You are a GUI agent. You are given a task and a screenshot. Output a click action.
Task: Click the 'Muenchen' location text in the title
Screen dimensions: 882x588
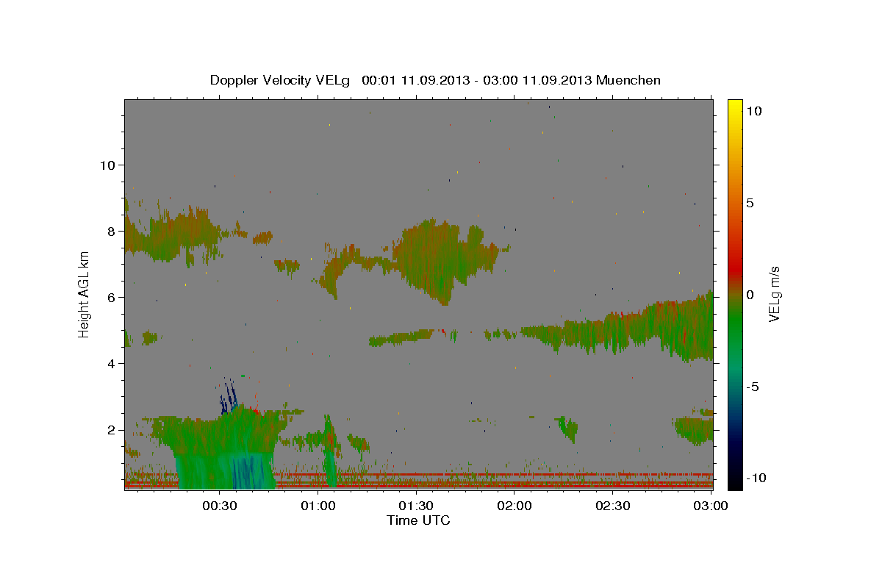pos(628,80)
